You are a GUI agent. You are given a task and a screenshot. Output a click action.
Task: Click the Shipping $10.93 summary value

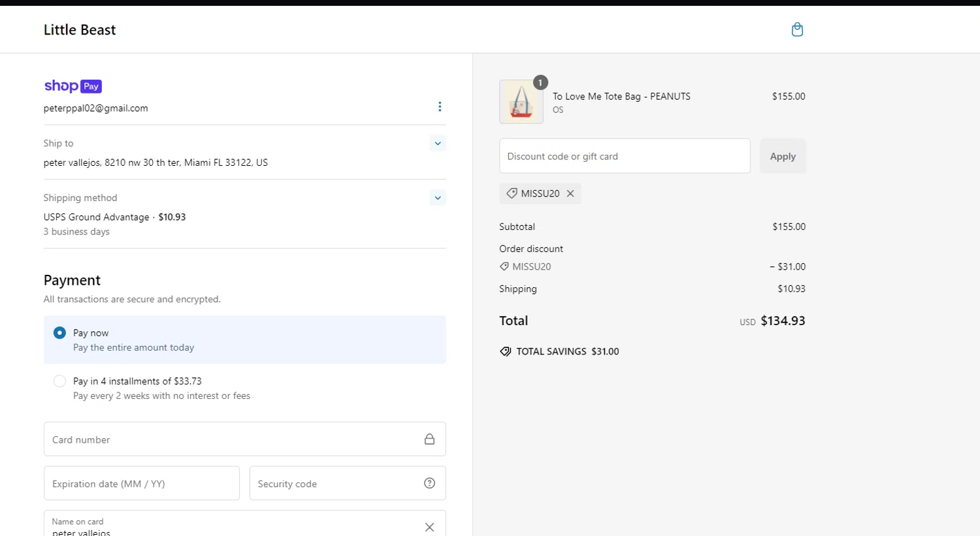pos(791,289)
